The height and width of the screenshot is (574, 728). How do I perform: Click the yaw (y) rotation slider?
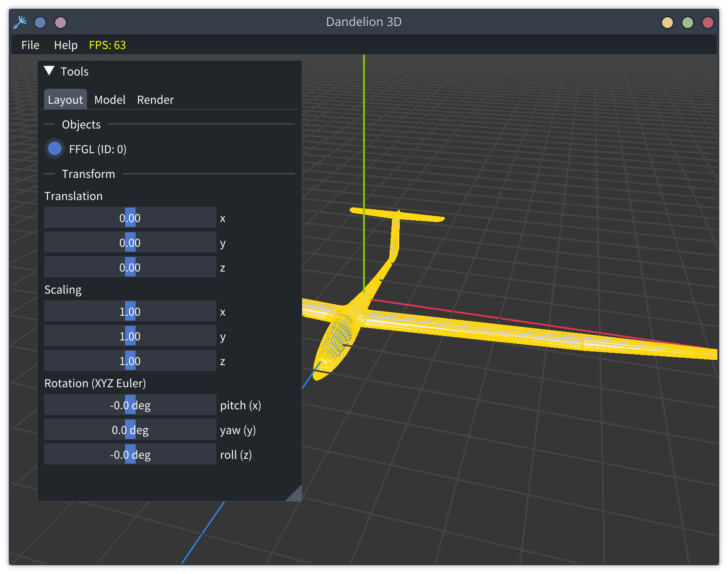[x=130, y=430]
